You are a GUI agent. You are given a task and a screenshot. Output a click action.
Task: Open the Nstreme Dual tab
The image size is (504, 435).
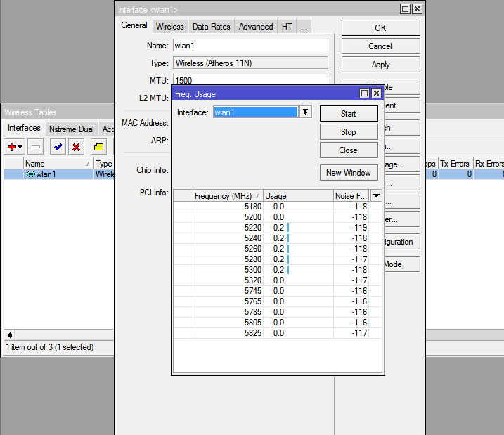coord(72,129)
